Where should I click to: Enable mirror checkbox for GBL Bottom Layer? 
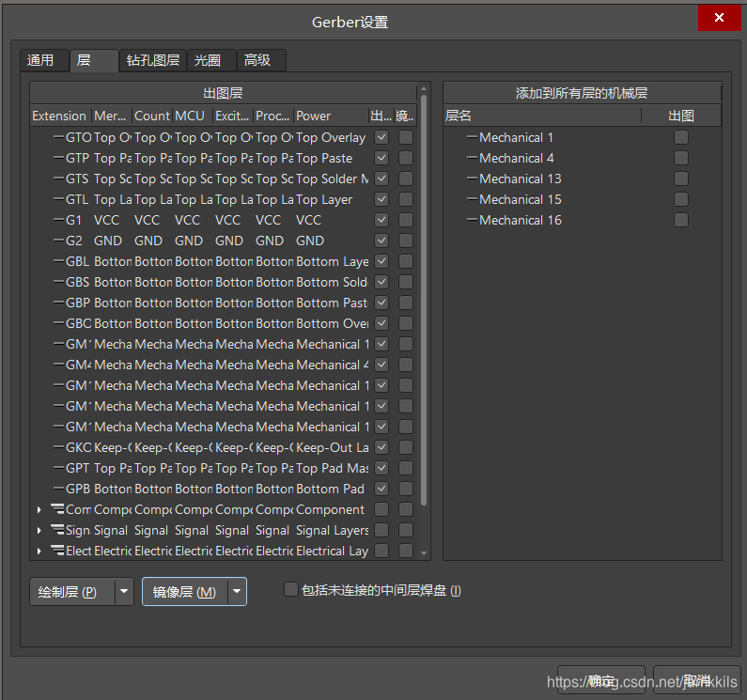click(406, 261)
